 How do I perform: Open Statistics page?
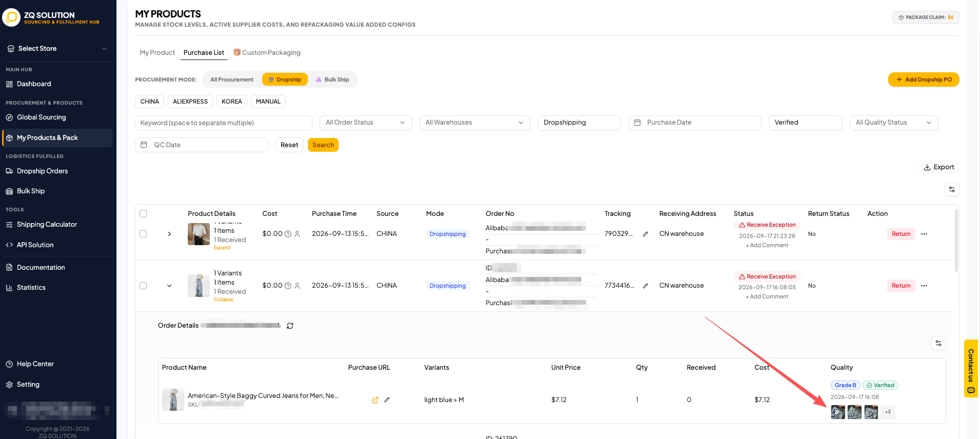(x=31, y=288)
